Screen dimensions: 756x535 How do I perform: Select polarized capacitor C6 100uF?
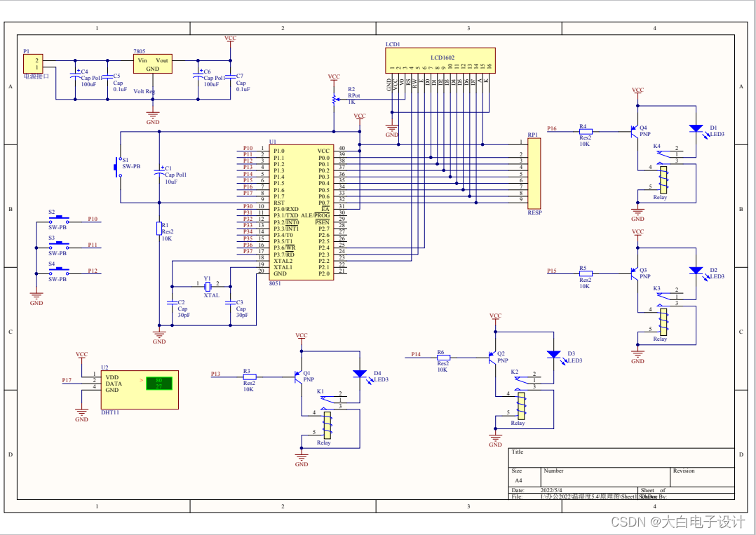(198, 75)
